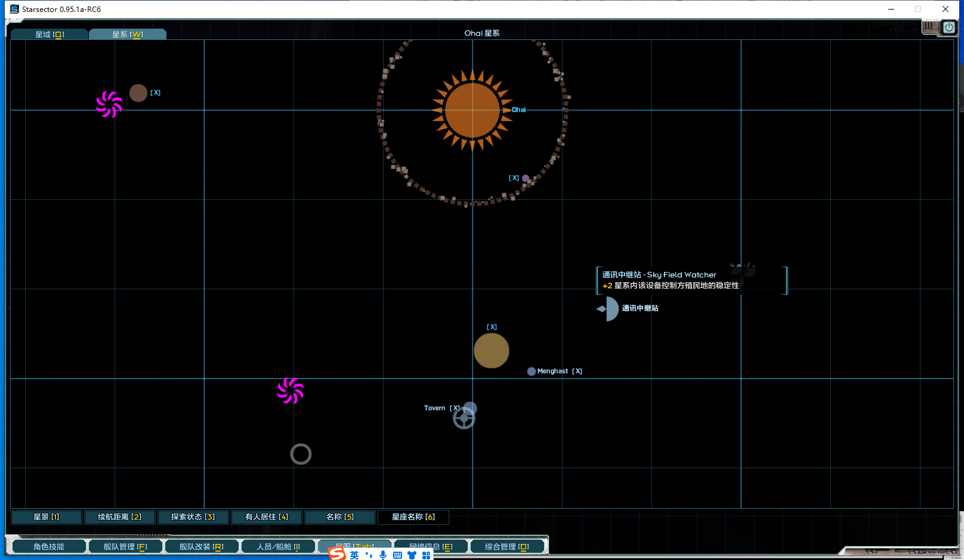This screenshot has width=964, height=560.
Task: Click the Ohai sun on the map
Action: 472,110
